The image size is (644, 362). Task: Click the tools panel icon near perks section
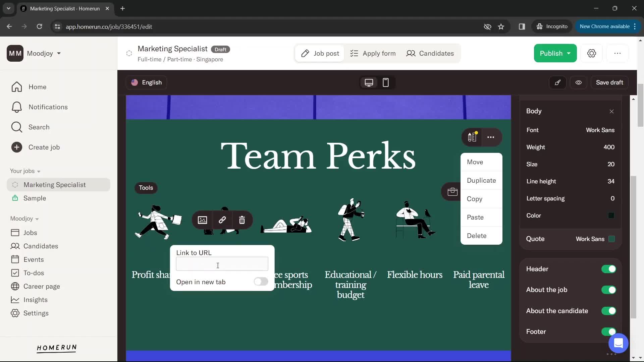click(472, 137)
